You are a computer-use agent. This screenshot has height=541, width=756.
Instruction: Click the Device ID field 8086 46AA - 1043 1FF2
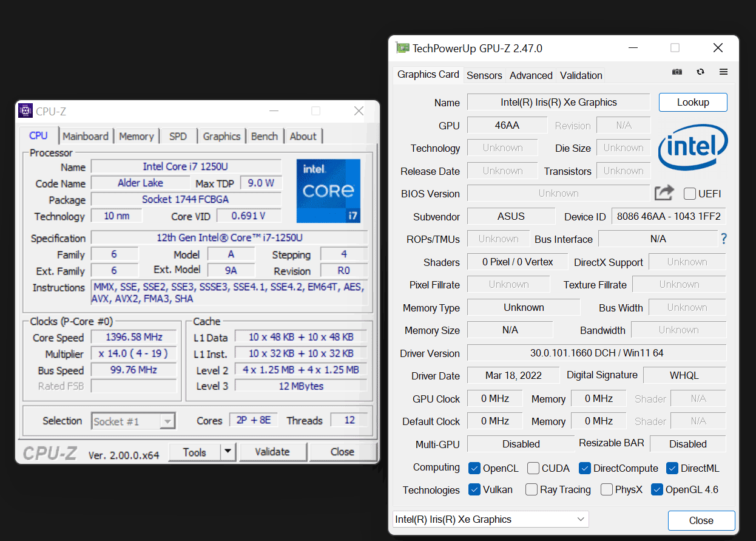click(x=669, y=216)
